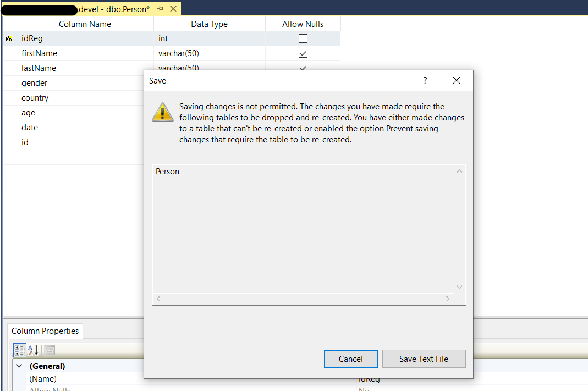The image size is (588, 391).
Task: Close the Save dialog with X
Action: click(456, 81)
